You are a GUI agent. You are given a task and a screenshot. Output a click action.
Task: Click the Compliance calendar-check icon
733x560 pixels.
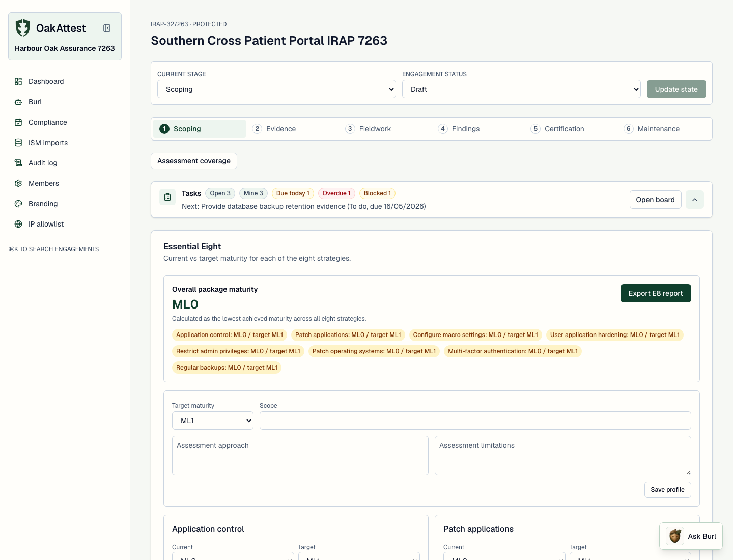point(18,122)
